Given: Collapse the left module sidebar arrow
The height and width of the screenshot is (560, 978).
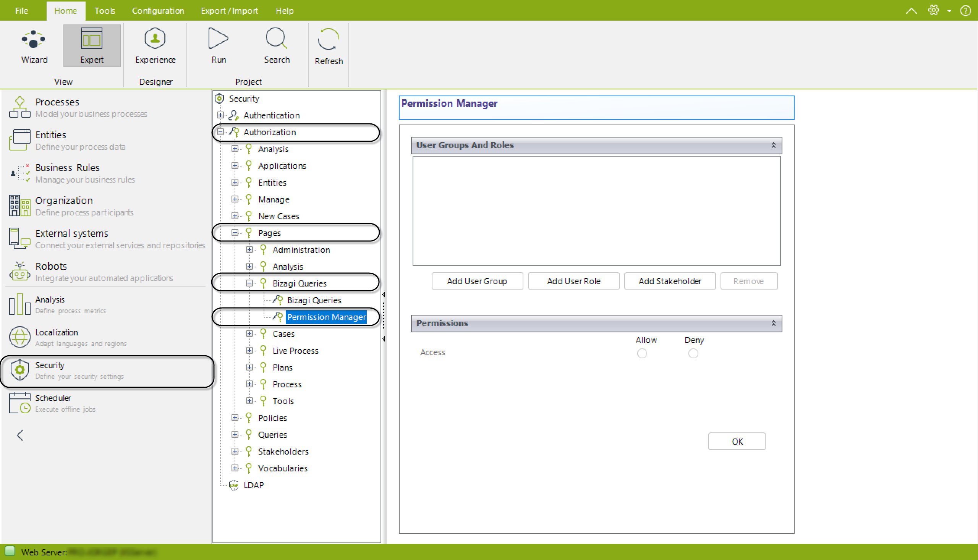Looking at the screenshot, I should tap(20, 435).
